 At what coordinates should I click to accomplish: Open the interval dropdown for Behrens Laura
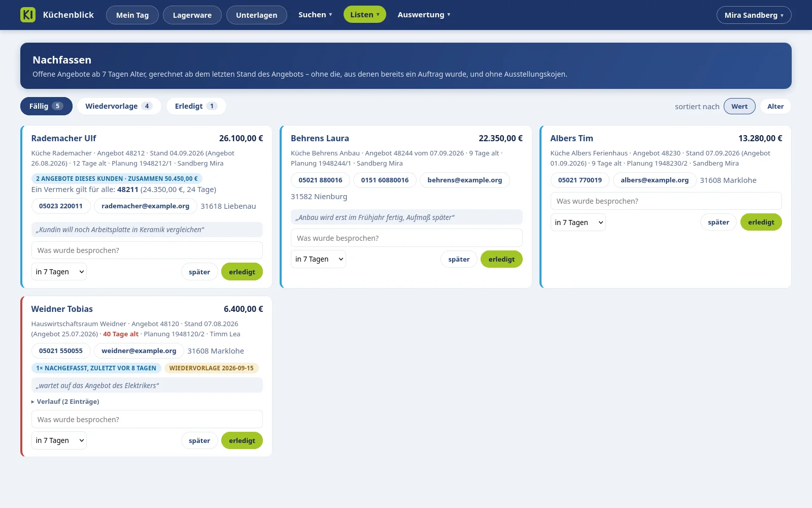318,259
